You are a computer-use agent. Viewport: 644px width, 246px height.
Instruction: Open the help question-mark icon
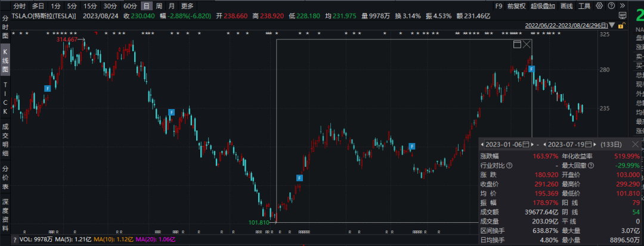(612, 6)
